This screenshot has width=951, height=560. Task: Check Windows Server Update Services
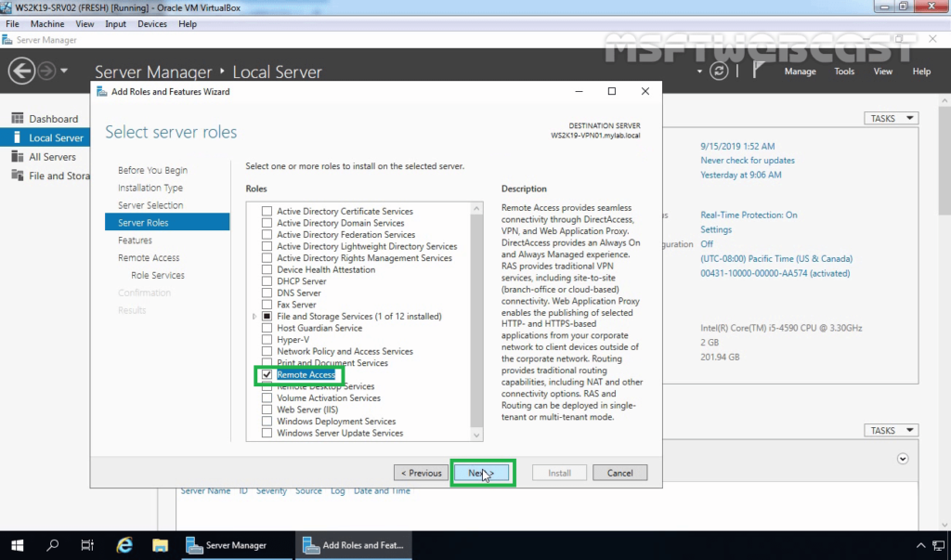267,433
